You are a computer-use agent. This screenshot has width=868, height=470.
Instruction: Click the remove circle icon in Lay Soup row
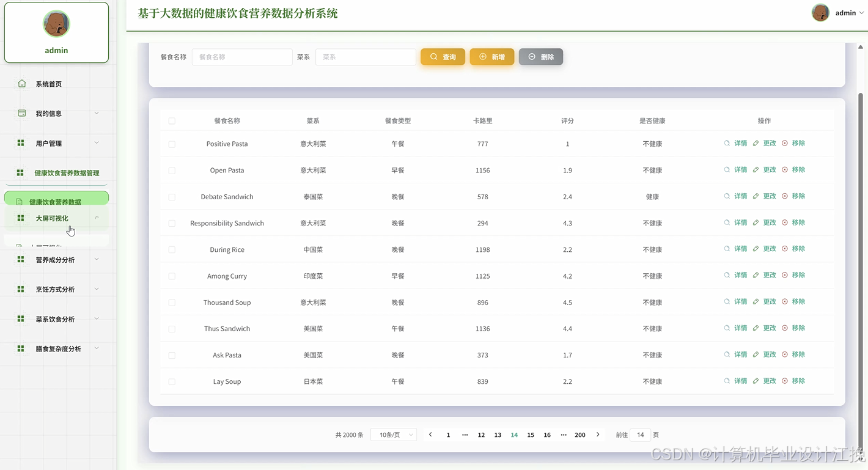pos(785,381)
